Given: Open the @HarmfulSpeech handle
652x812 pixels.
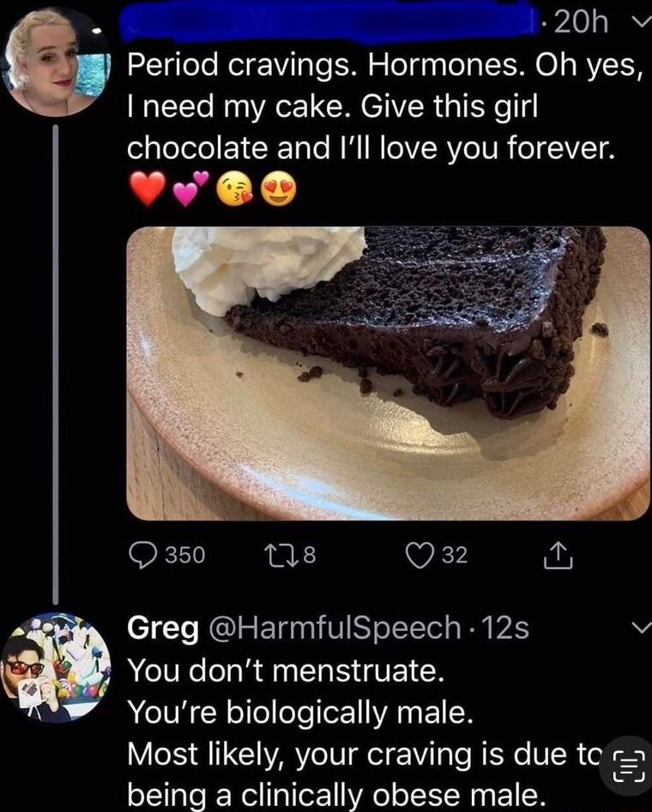Looking at the screenshot, I should point(335,629).
